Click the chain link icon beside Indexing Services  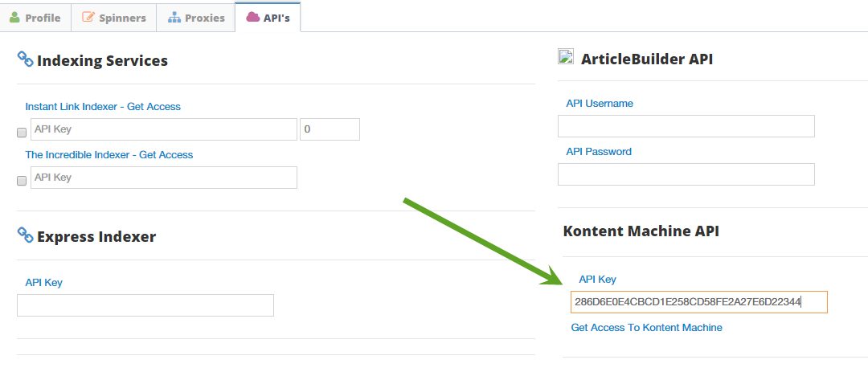[26, 59]
